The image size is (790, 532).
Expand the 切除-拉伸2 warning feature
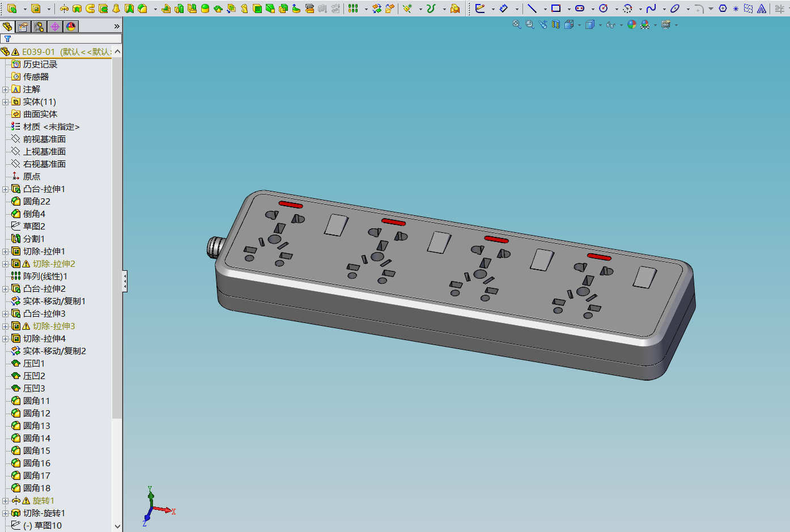[5, 264]
